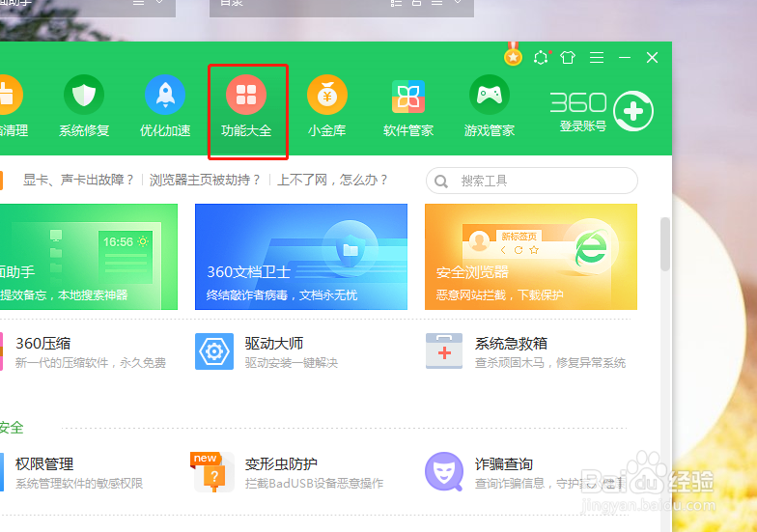Viewport: 757px width, 532px height.
Task: Open the green 桌面助手 banner card
Action: click(89, 257)
